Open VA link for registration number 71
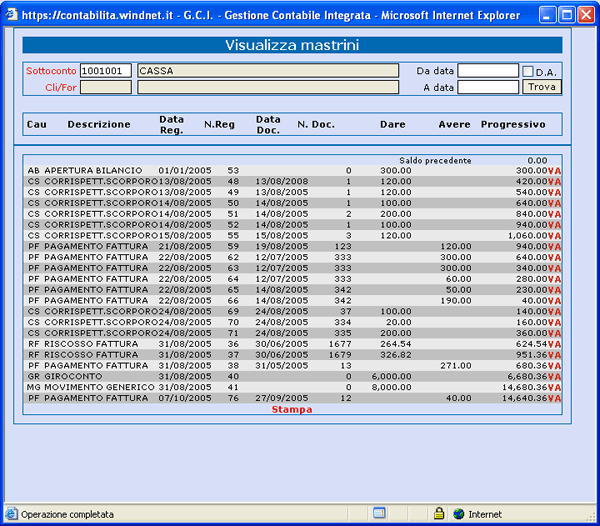This screenshot has width=600, height=526. point(554,334)
